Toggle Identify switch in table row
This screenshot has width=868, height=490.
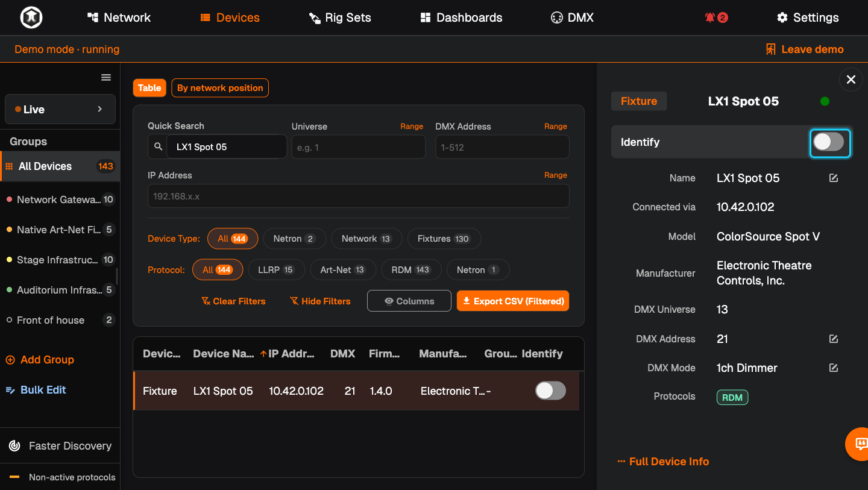[551, 391]
